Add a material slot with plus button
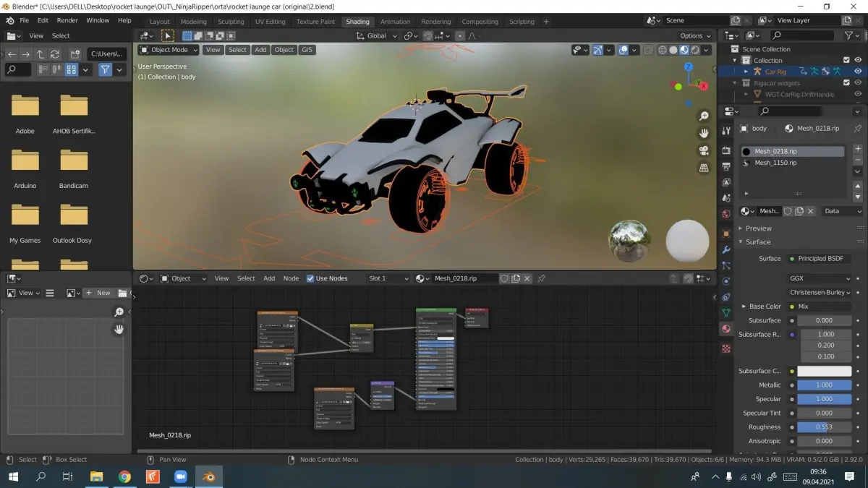Image resolution: width=868 pixels, height=488 pixels. [x=858, y=149]
